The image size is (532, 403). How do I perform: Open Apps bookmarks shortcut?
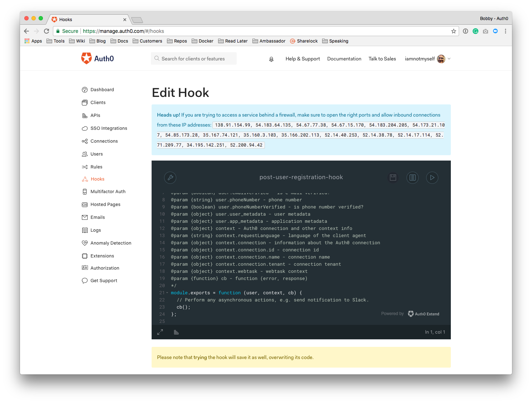33,41
